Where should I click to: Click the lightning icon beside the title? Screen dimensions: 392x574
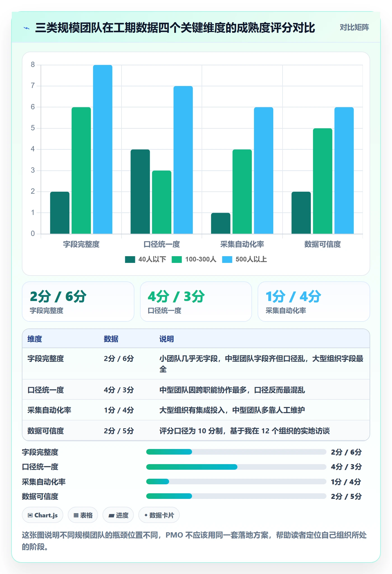[27, 28]
